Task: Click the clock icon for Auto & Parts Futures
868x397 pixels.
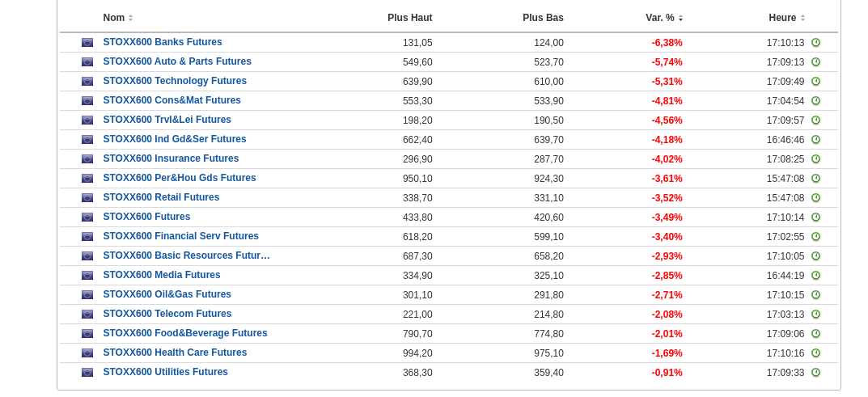Action: click(x=815, y=62)
